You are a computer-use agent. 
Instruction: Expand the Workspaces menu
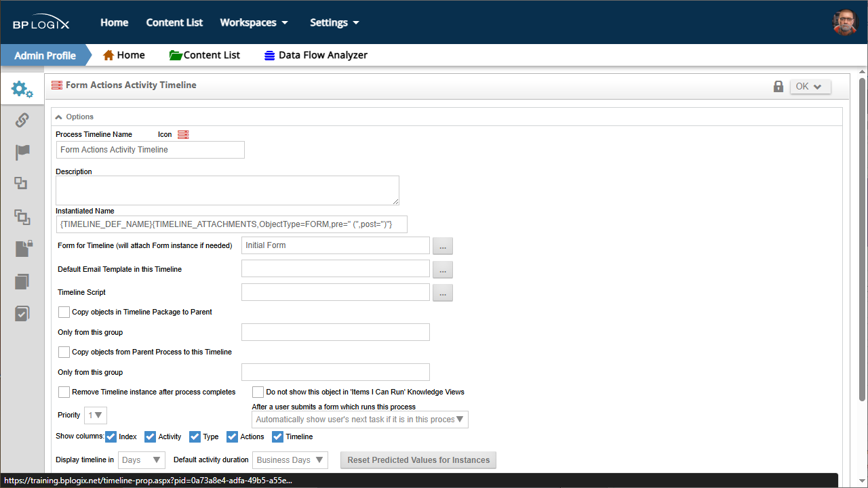point(254,22)
